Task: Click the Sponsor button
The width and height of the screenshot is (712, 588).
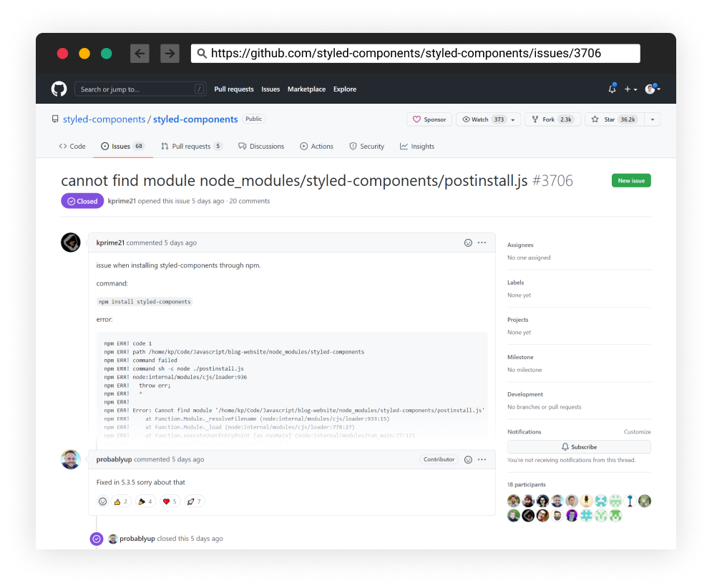Action: (429, 120)
